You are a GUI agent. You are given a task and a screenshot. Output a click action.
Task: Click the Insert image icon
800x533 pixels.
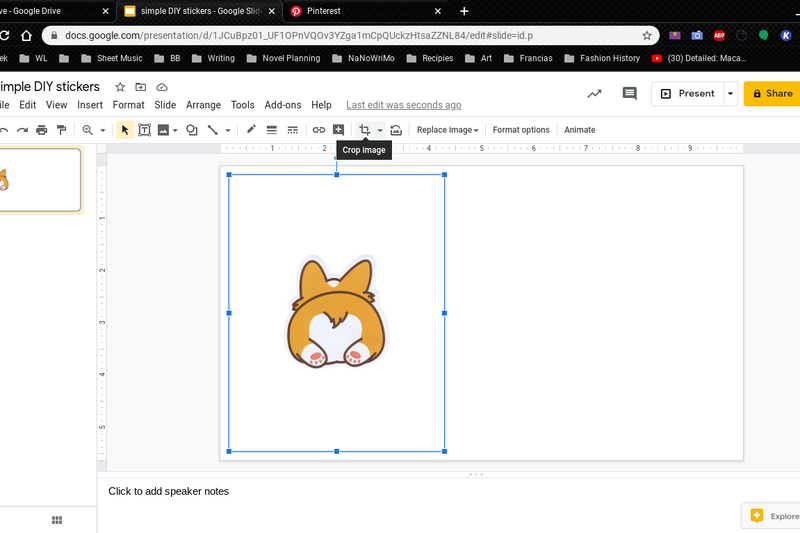(163, 130)
